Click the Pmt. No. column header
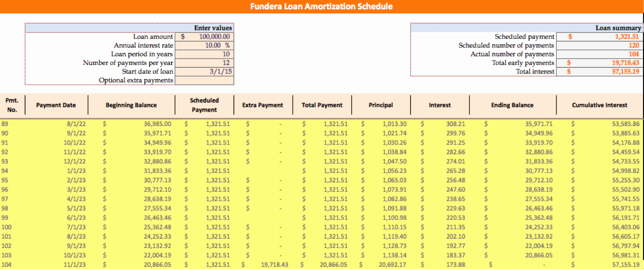 click(x=12, y=105)
